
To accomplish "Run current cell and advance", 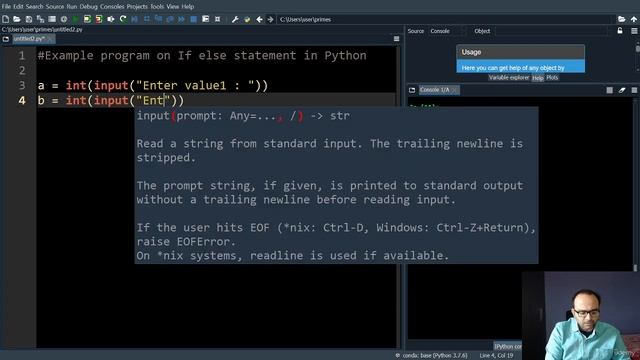I will (x=99, y=19).
